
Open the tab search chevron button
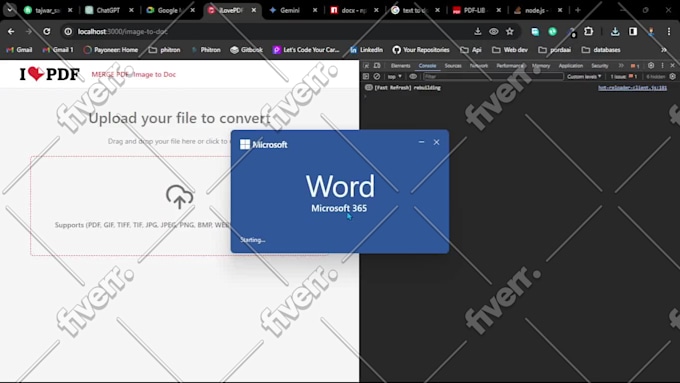[x=10, y=9]
